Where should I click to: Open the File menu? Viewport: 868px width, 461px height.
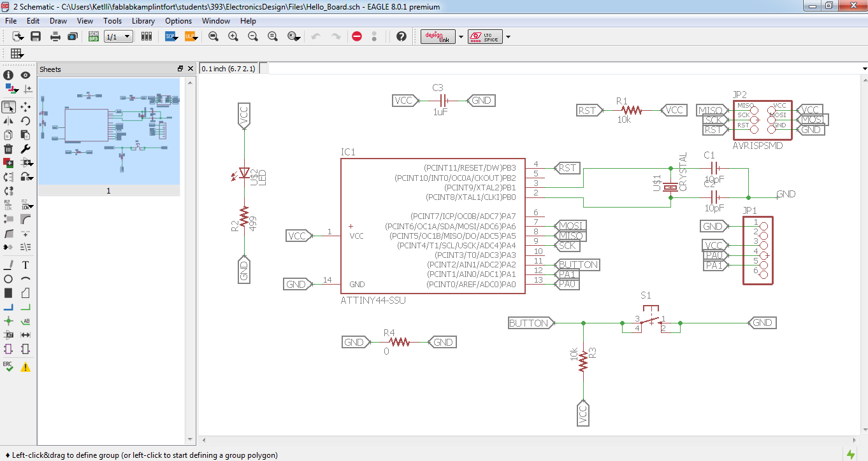(11, 21)
